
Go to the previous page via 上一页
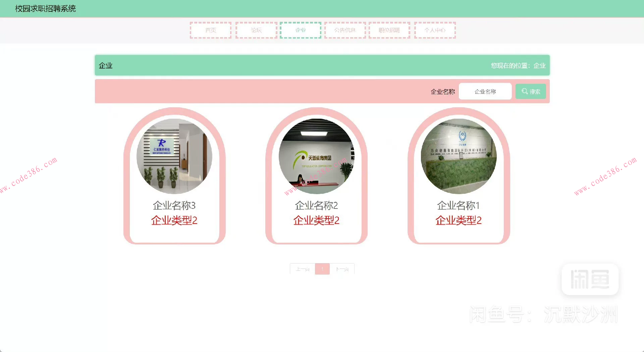coord(302,269)
